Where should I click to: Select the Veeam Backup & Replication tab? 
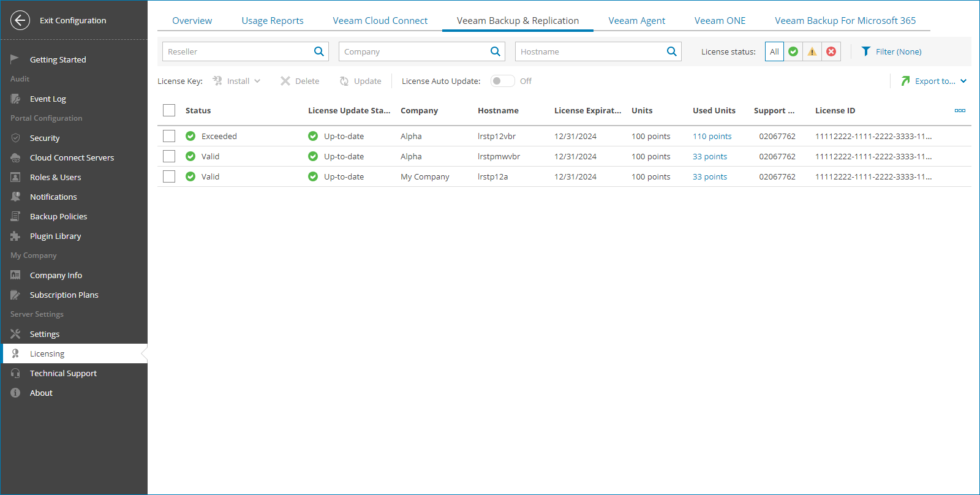pyautogui.click(x=518, y=20)
